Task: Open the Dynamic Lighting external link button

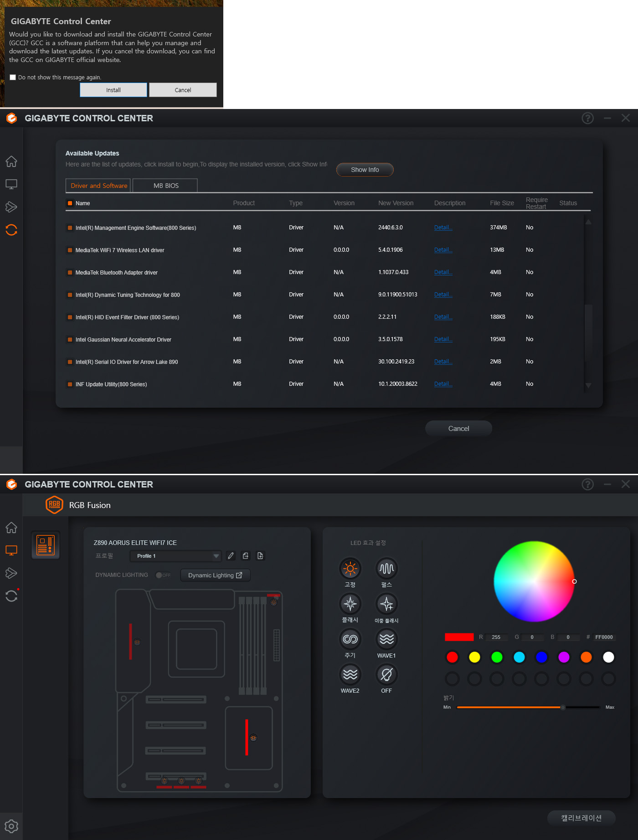Action: pos(216,575)
